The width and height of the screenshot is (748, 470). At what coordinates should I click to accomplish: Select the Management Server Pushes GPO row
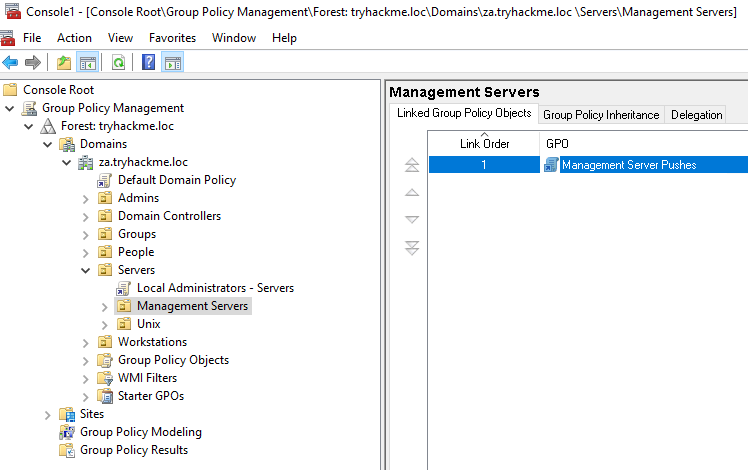628,165
